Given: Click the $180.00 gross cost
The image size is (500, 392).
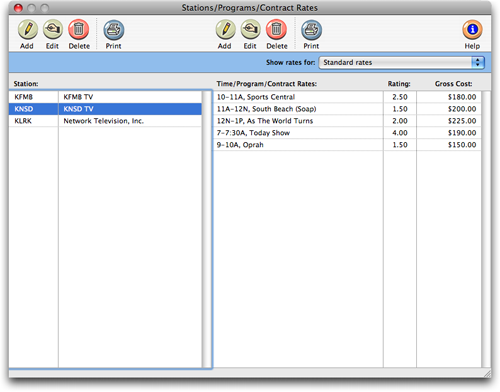Looking at the screenshot, I should point(462,97).
